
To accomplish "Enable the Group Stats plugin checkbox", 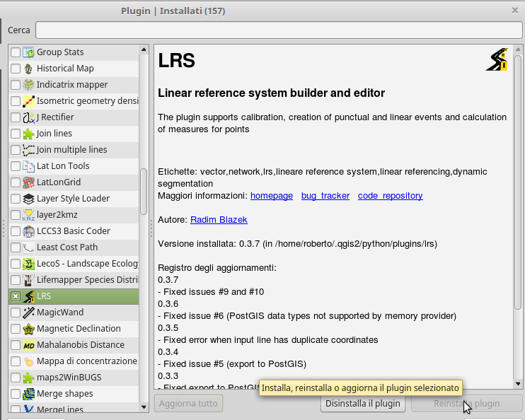I will (x=16, y=52).
